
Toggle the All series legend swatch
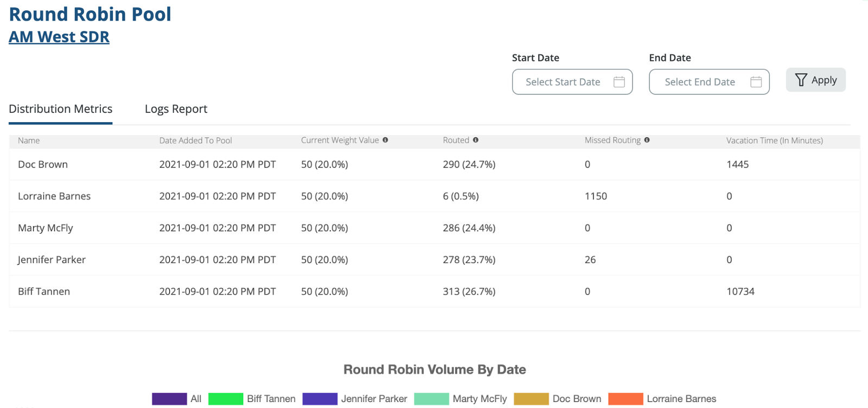(169, 399)
